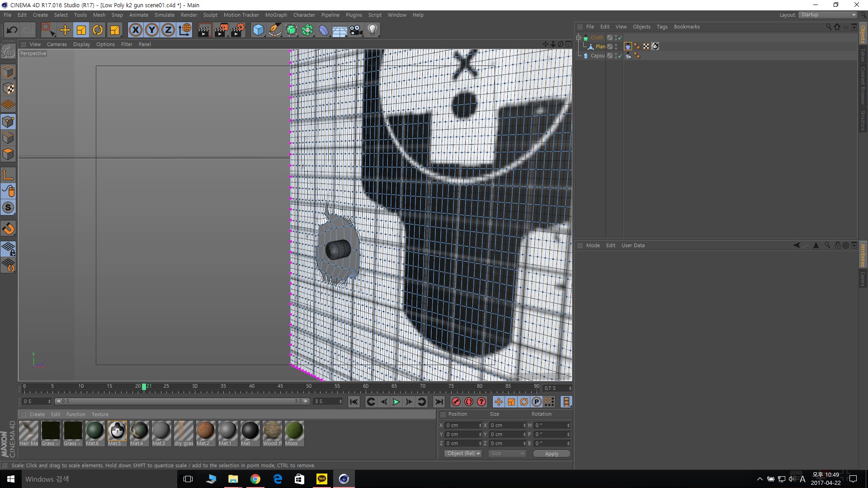
Task: Switch to Edges mode
Action: click(8, 138)
